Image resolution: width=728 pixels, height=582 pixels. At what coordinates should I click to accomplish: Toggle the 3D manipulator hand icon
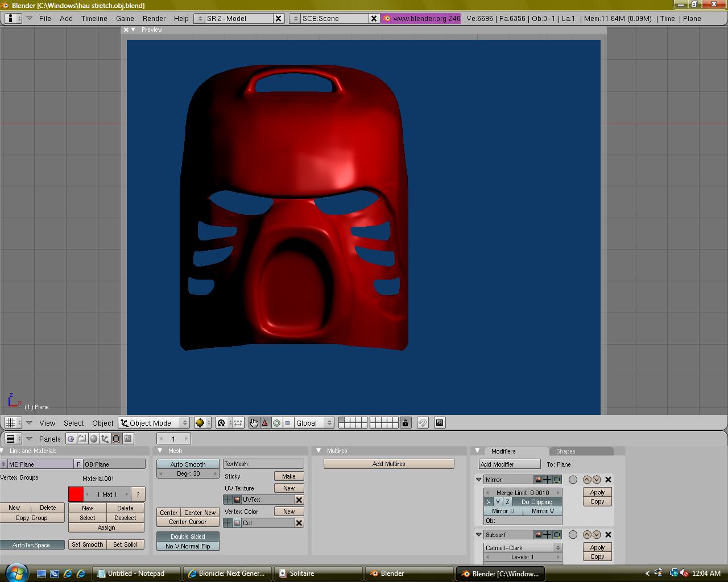(x=254, y=423)
